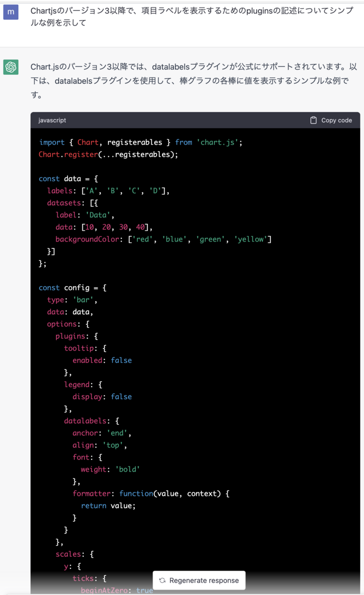Click the scales: { line
Image resolution: width=364 pixels, height=595 pixels.
click(x=74, y=554)
